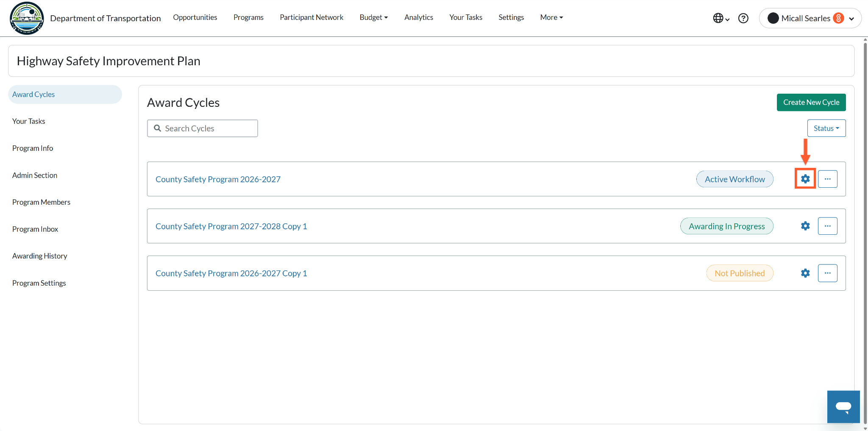
Task: Open the help question mark icon
Action: (x=743, y=18)
